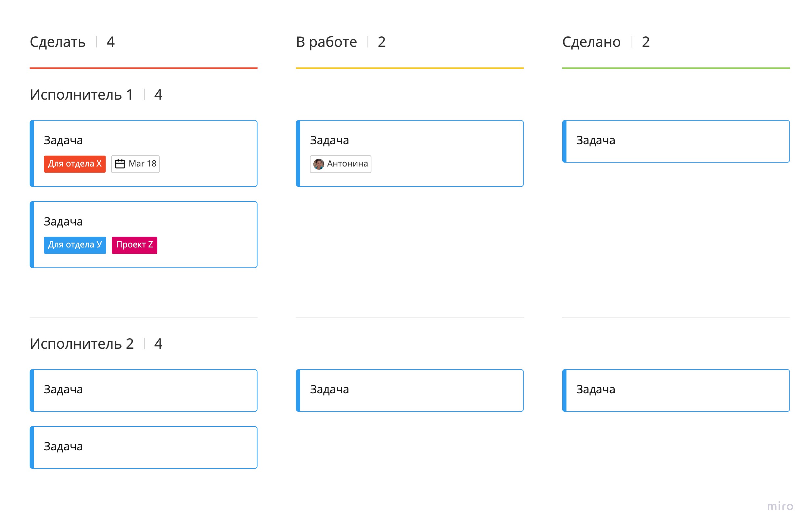Click the pink Проект Z tag
The width and height of the screenshot is (812, 529).
click(x=134, y=245)
